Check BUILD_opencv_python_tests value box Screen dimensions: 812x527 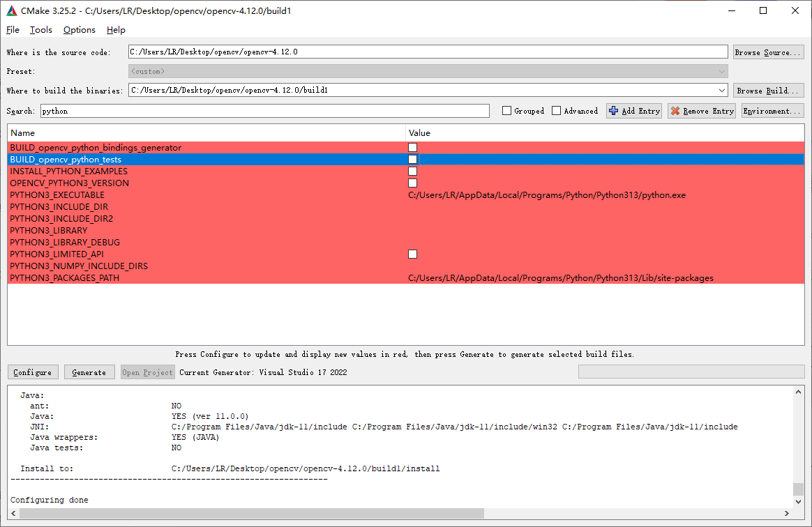click(x=413, y=160)
